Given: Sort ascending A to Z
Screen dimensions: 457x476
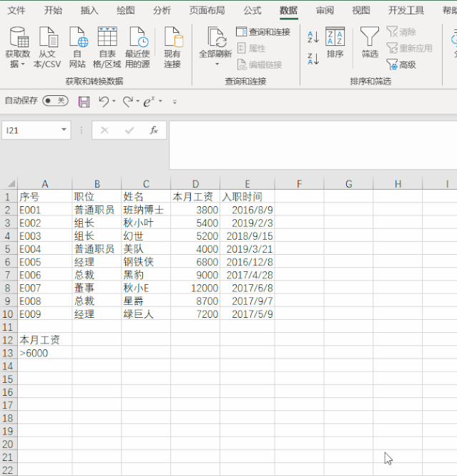Looking at the screenshot, I should click(x=313, y=37).
